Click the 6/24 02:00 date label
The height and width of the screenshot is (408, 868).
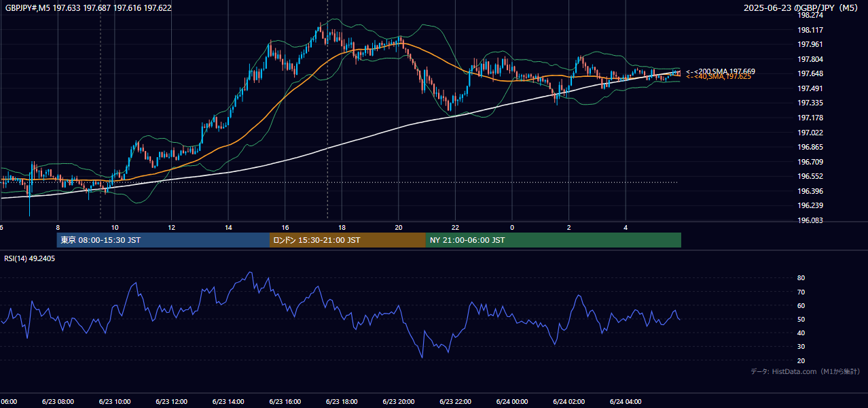pos(569,402)
